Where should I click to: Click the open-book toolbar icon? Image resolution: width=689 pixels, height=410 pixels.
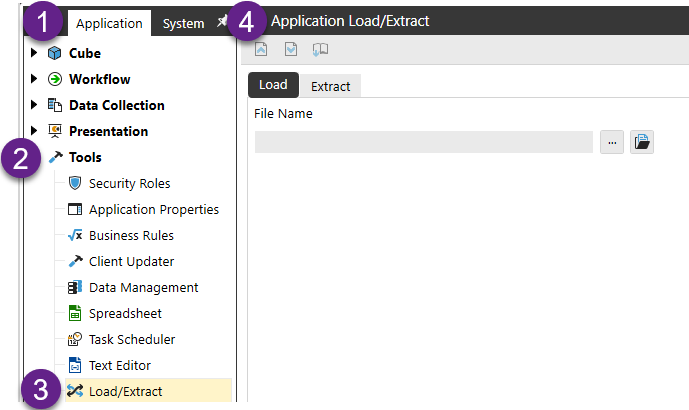pos(320,49)
